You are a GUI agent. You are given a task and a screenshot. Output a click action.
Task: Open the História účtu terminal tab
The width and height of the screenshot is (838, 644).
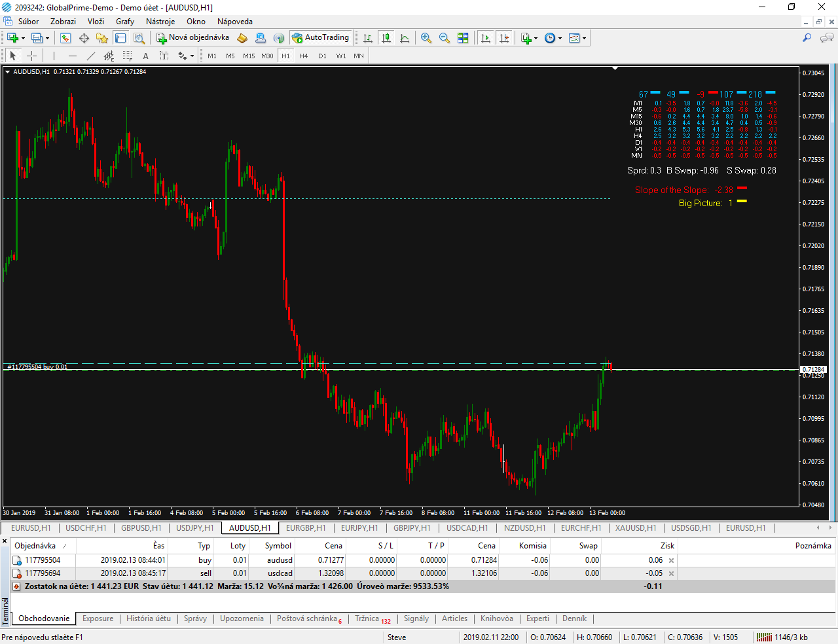click(149, 618)
